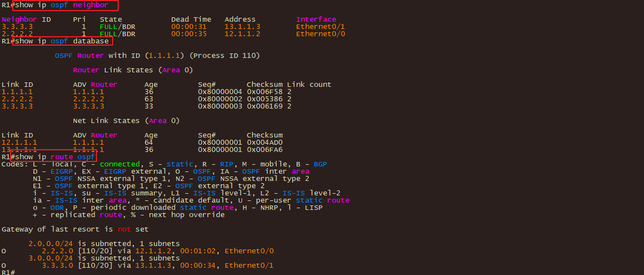644x275 pixels.
Task: Click sequence number 0x80000002
Action: [x=220, y=99]
